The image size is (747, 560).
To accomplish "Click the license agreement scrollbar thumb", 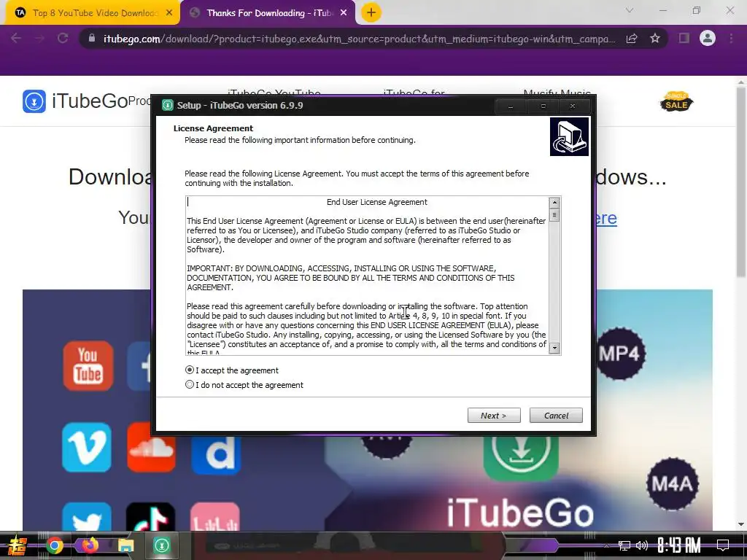I will (554, 215).
